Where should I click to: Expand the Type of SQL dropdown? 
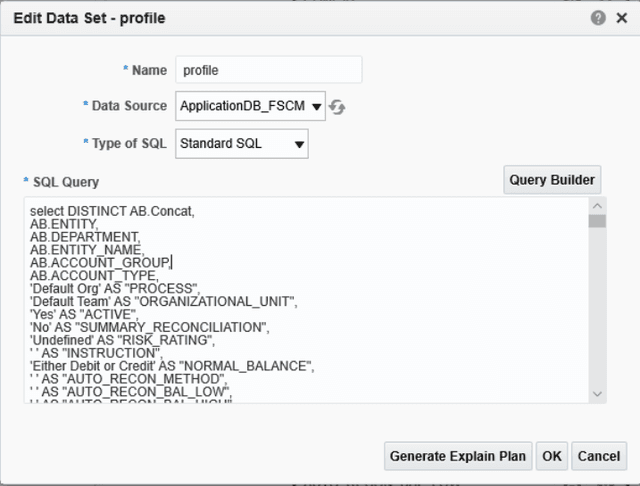pyautogui.click(x=242, y=144)
